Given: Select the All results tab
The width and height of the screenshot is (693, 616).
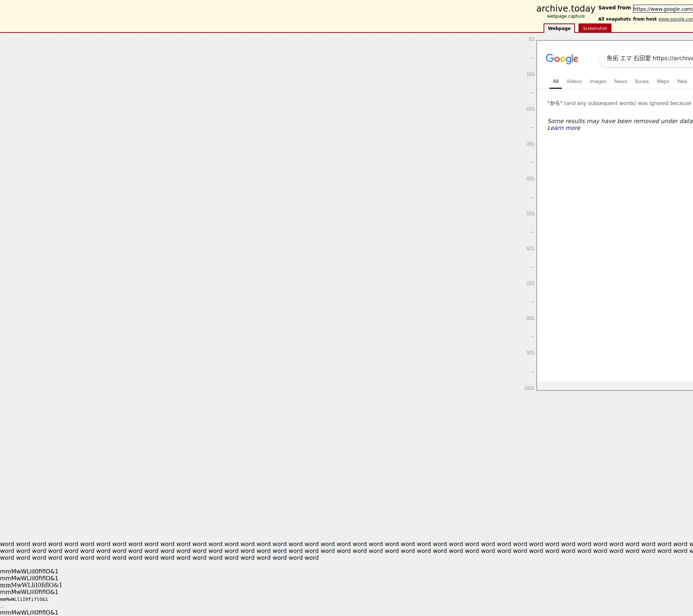Looking at the screenshot, I should pyautogui.click(x=555, y=82).
